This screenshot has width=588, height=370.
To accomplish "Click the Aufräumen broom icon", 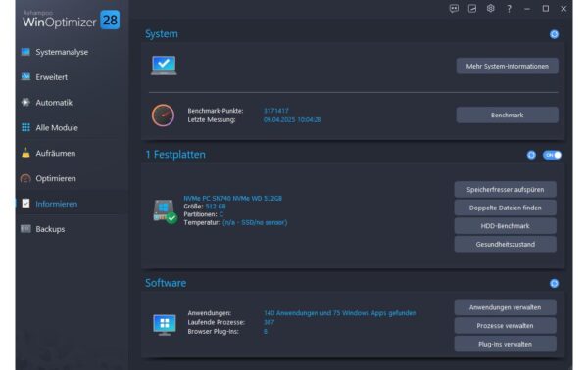I will [25, 153].
